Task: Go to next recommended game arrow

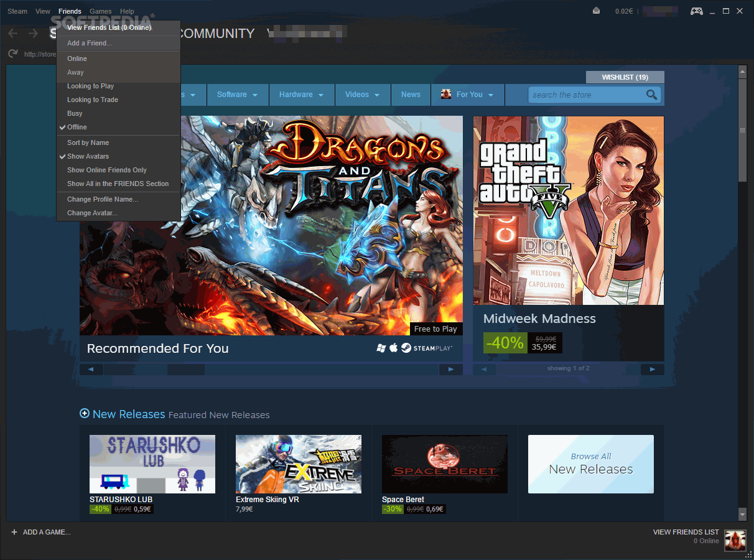Action: pyautogui.click(x=451, y=370)
